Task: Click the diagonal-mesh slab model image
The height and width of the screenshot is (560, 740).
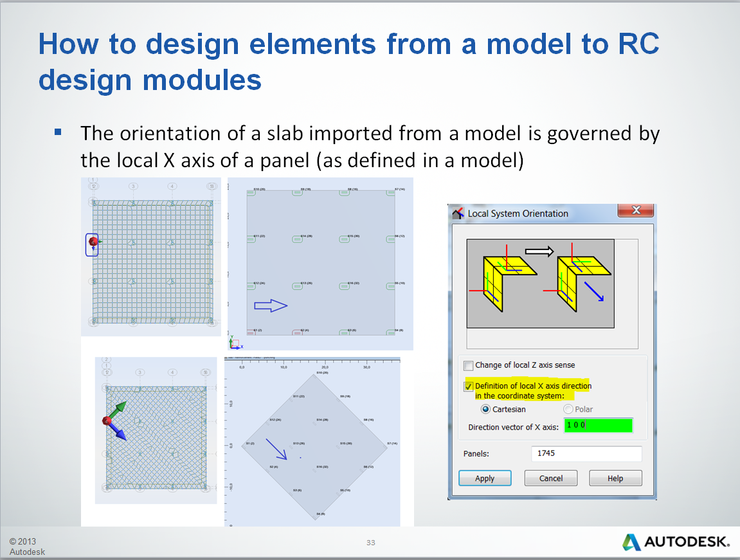Action: (x=156, y=430)
